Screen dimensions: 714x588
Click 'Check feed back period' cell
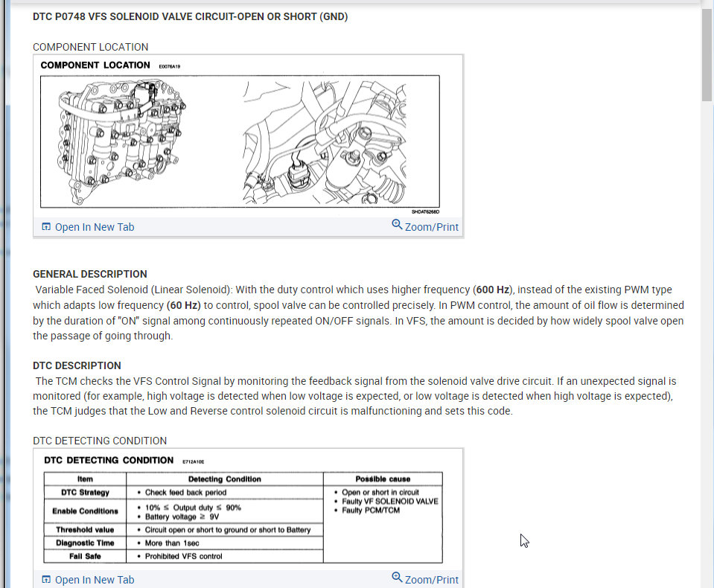coord(185,493)
